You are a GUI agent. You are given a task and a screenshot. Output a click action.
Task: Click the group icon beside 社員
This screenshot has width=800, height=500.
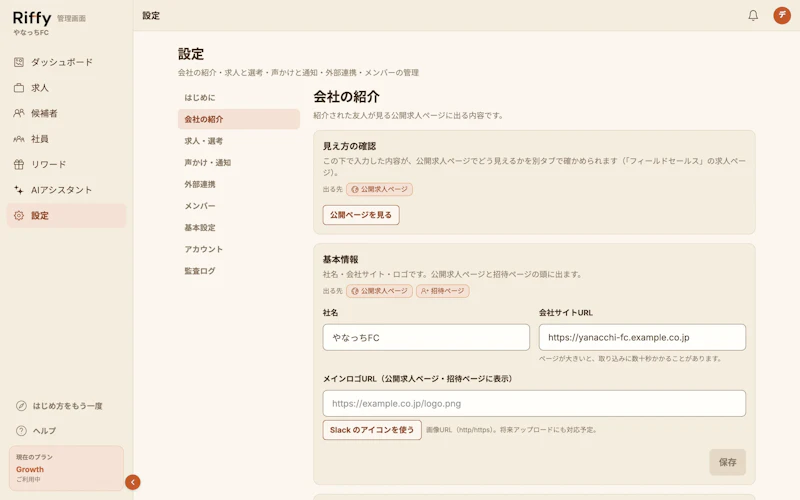[x=19, y=139]
